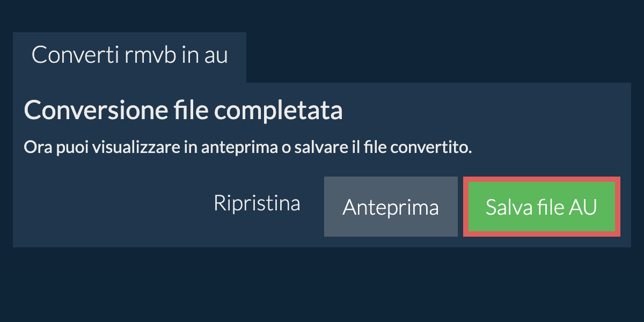Download the file via Salva file AU

tap(541, 207)
